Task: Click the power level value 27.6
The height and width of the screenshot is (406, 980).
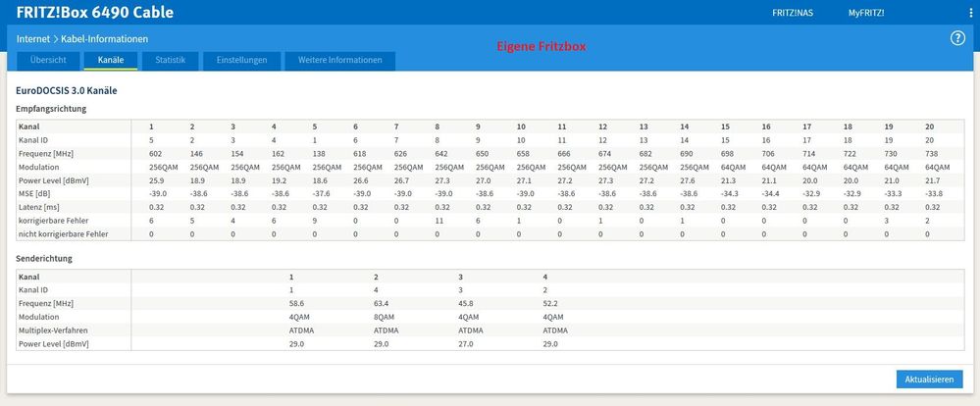Action: point(687,180)
